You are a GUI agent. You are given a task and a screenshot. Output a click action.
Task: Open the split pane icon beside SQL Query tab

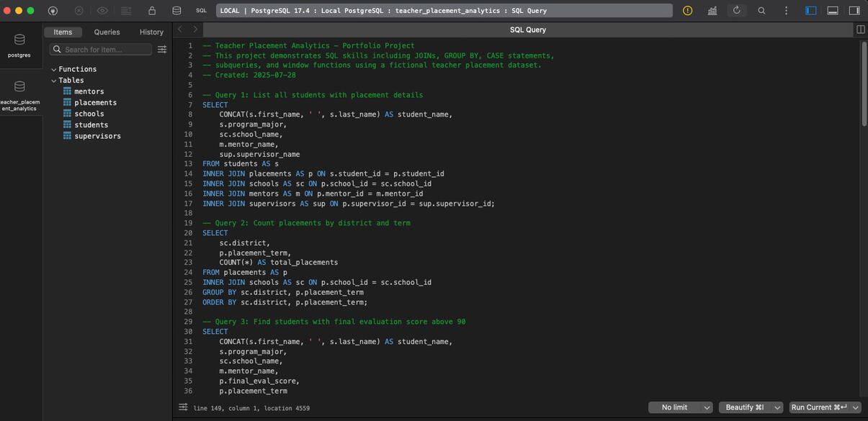[860, 30]
